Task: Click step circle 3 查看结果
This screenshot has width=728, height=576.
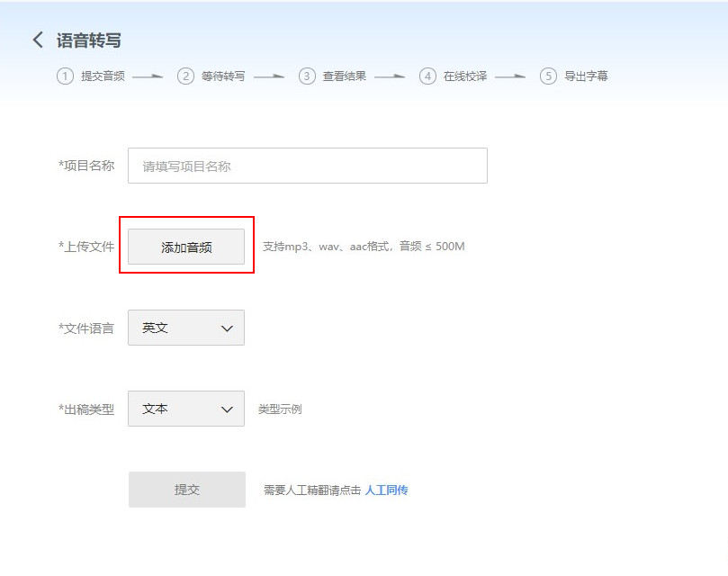Action: [x=306, y=76]
